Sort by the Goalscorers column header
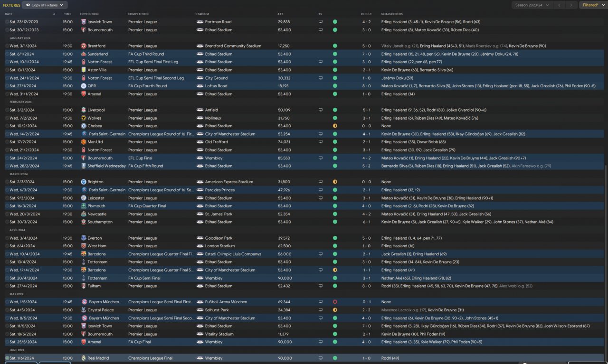The height and width of the screenshot is (364, 608). (x=391, y=14)
